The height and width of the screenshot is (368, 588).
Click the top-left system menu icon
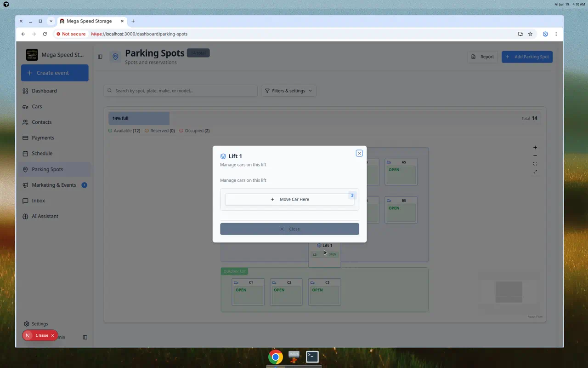pyautogui.click(x=6, y=4)
